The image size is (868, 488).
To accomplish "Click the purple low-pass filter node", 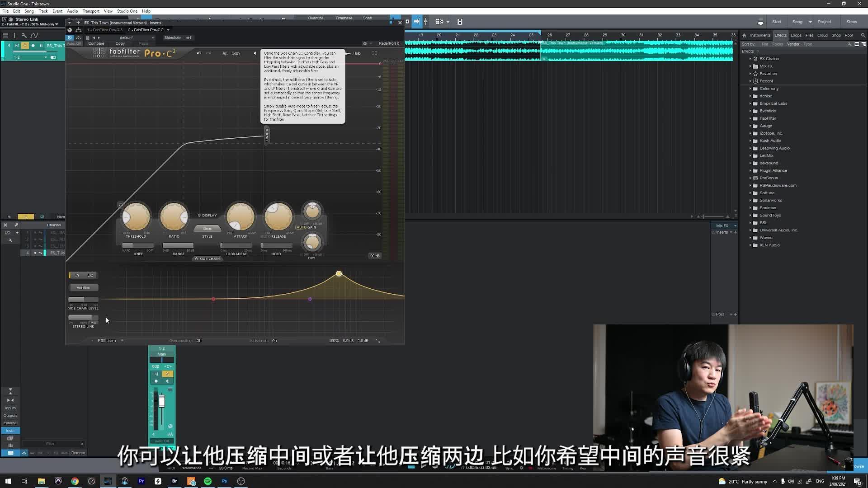I will (x=310, y=299).
